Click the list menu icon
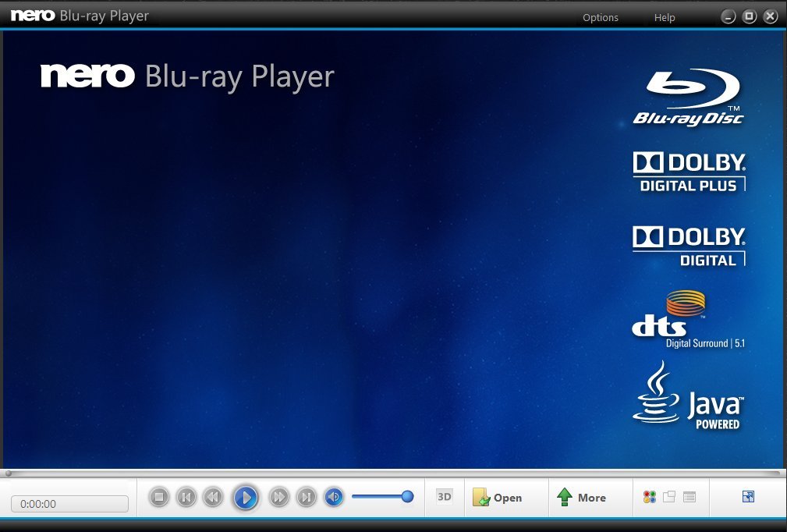Screen dimensions: 787x532 690,497
